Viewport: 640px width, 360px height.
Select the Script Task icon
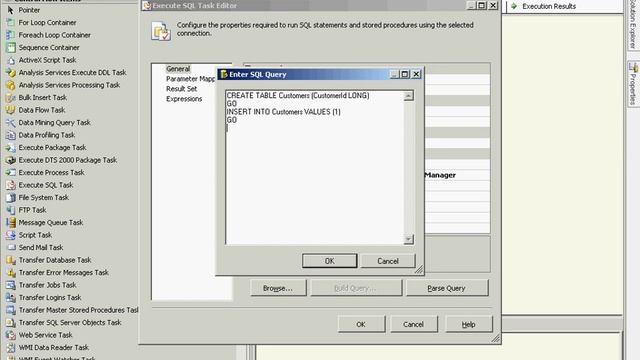coord(11,235)
